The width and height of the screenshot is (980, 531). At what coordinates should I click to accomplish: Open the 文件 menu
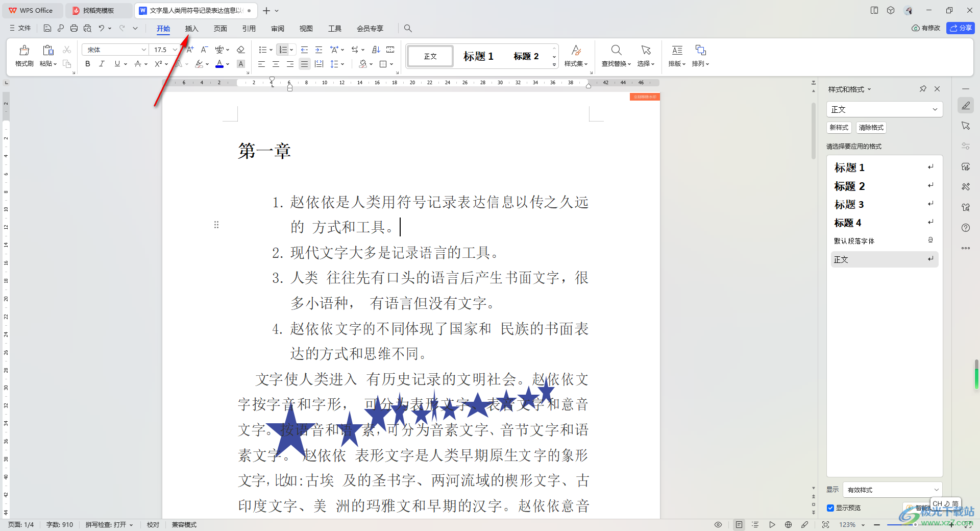coord(20,28)
